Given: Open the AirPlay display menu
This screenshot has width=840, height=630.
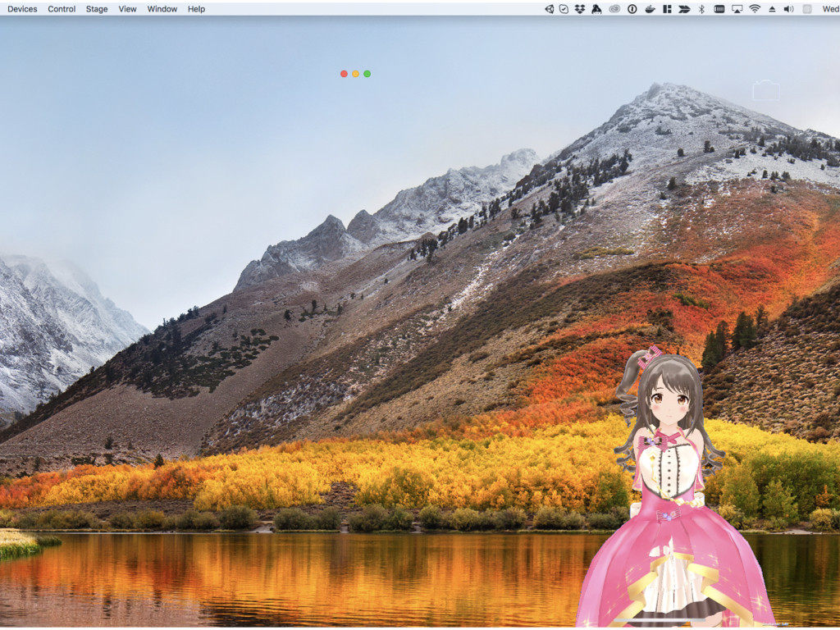Looking at the screenshot, I should coord(737,9).
